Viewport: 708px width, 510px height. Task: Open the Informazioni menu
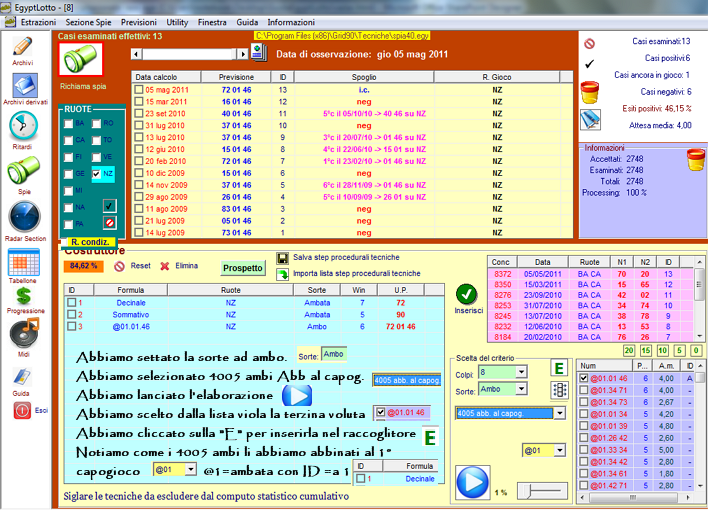coord(291,22)
